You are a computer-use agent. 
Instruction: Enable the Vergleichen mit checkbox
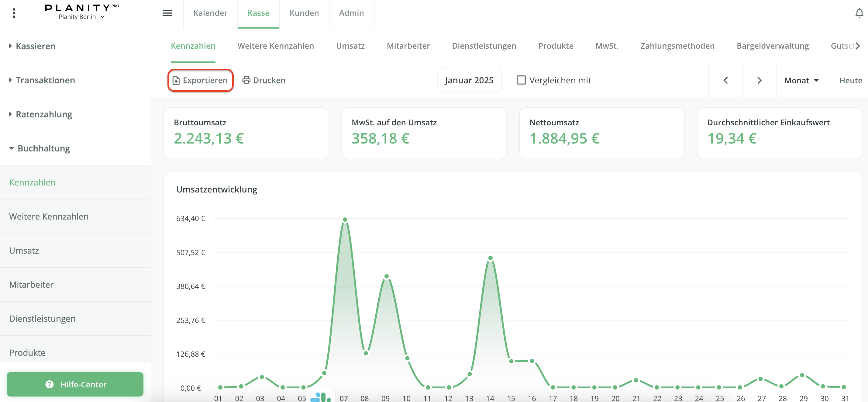521,80
